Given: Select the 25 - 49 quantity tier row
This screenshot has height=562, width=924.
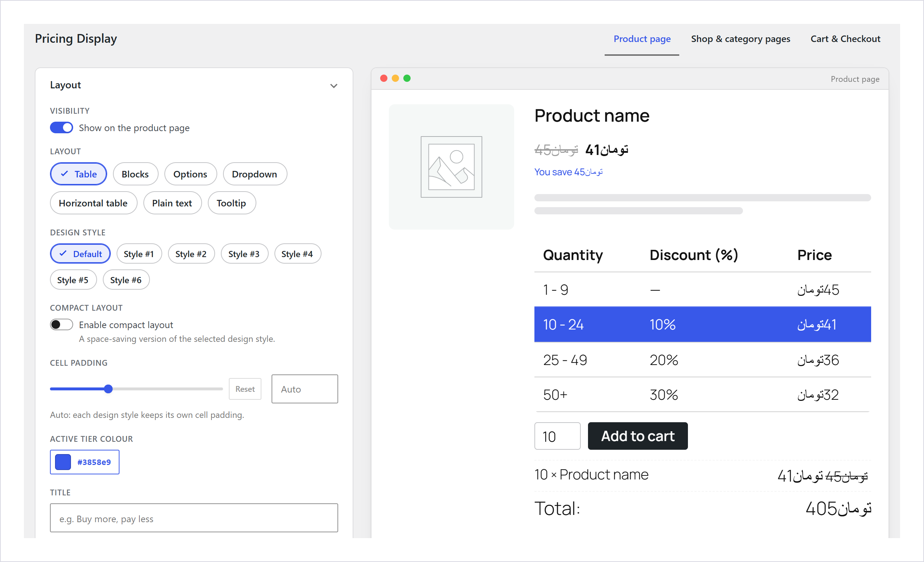Looking at the screenshot, I should [x=702, y=360].
